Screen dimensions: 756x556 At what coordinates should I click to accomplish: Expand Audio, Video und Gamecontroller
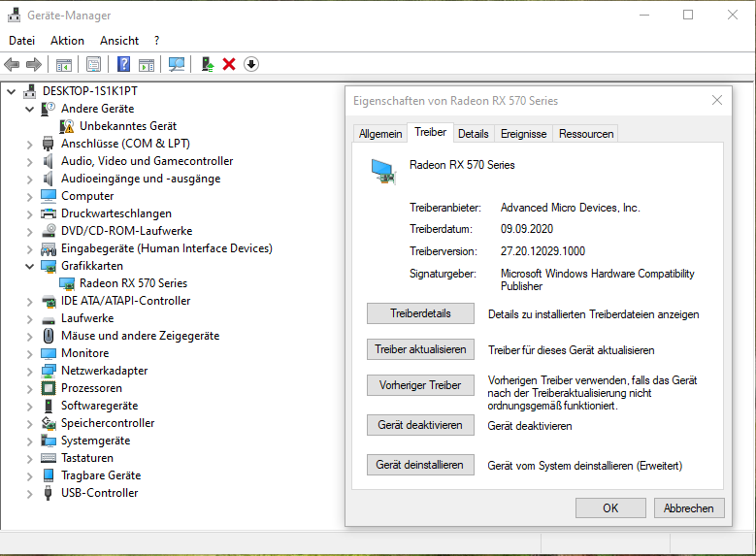click(30, 161)
